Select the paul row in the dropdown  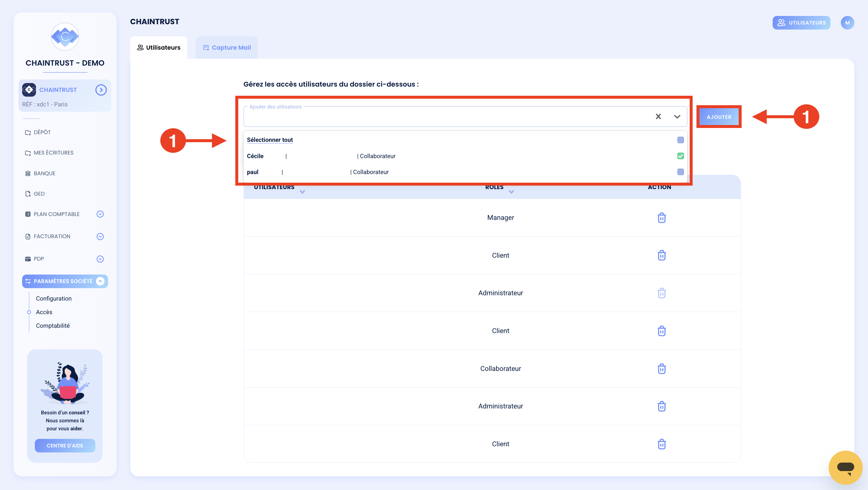[x=465, y=172]
